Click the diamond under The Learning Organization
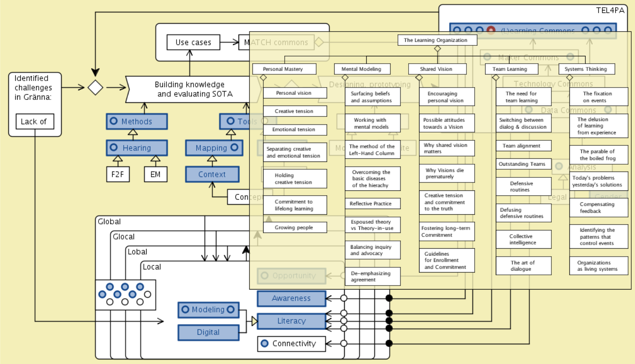The image size is (635, 364). tap(437, 49)
